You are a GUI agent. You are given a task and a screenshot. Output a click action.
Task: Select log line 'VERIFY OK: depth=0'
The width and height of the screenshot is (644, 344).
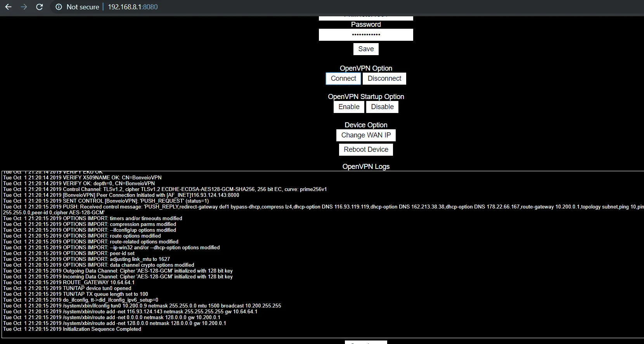pos(79,183)
